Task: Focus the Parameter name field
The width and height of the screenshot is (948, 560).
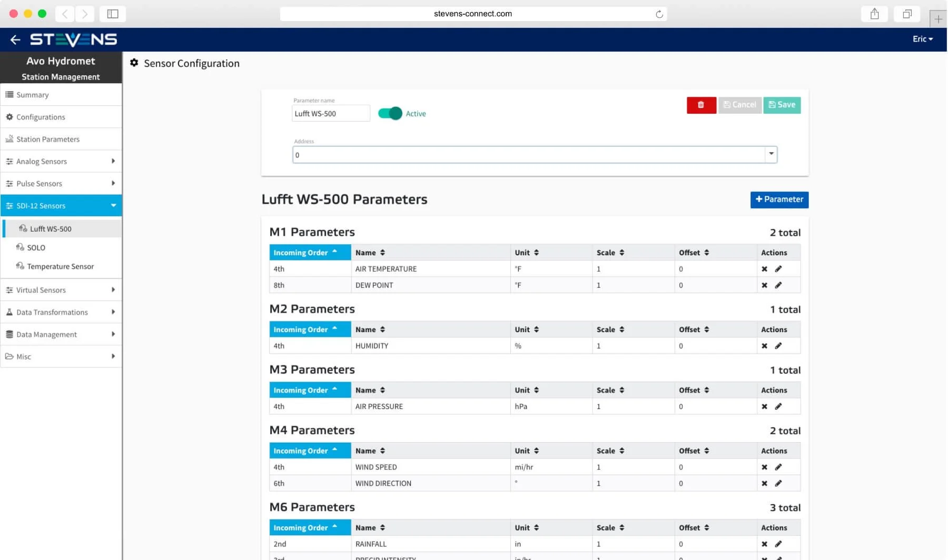Action: pos(331,113)
